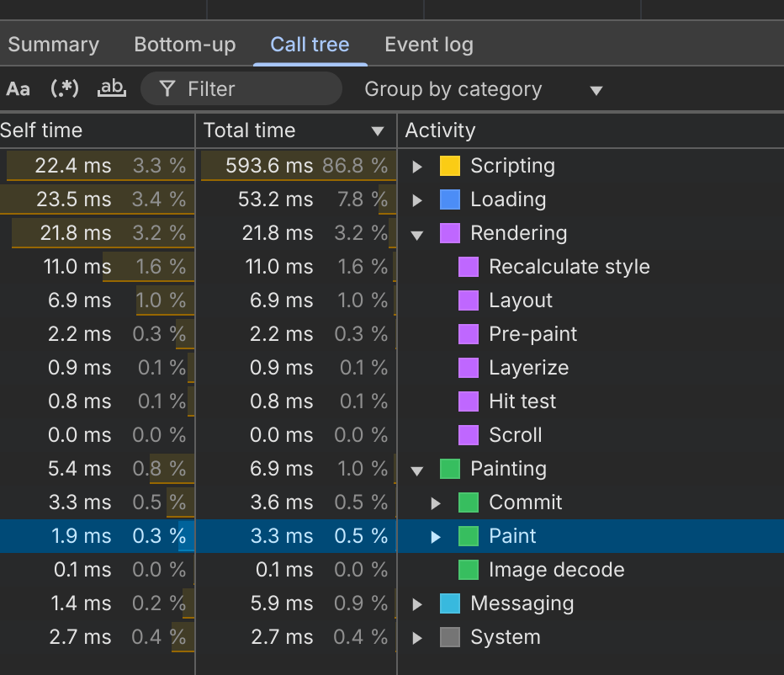The image size is (784, 675).
Task: Click the purple Rendering color square
Action: [x=450, y=232]
